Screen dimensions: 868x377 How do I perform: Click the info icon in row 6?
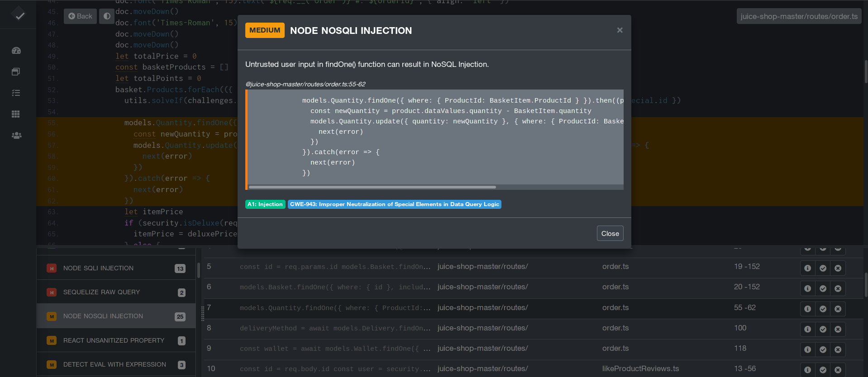tap(807, 288)
